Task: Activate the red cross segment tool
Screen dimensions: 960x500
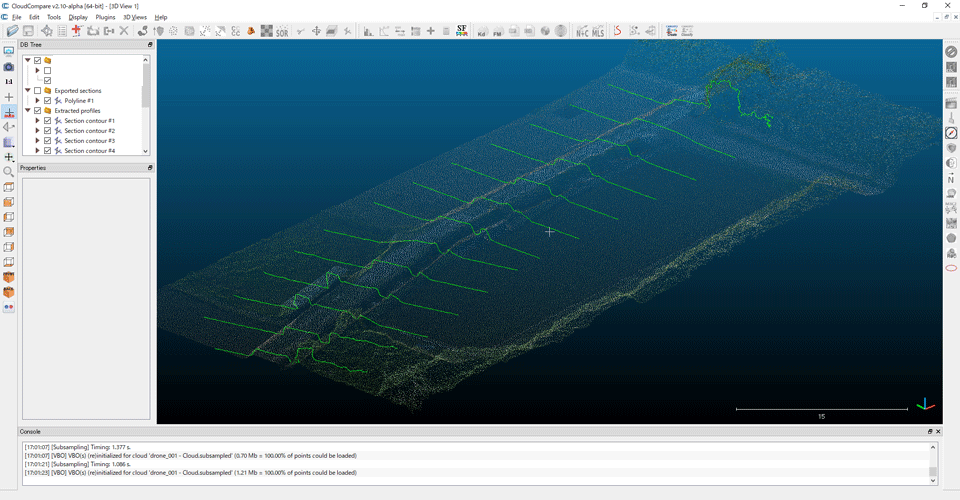Action: 77,31
